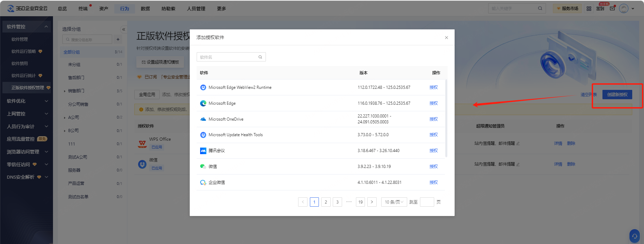Click the 企业微信 app icon
The width and height of the screenshot is (644, 244).
point(203,182)
